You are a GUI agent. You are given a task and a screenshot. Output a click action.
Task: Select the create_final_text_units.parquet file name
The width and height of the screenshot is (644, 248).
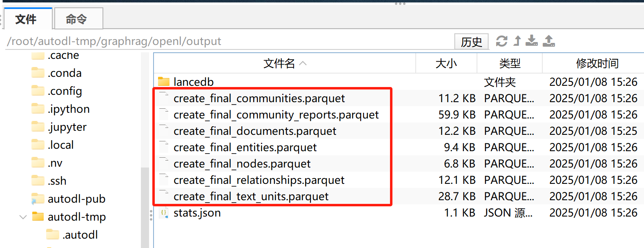coord(251,197)
